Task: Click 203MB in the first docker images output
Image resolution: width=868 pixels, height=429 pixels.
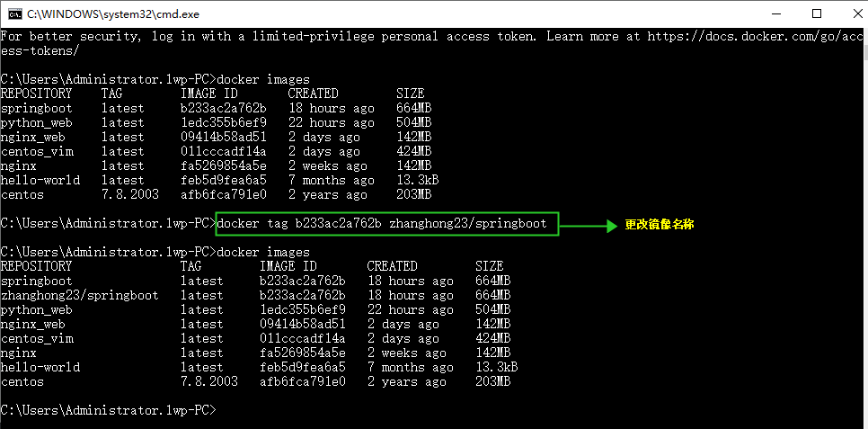Action: 413,195
